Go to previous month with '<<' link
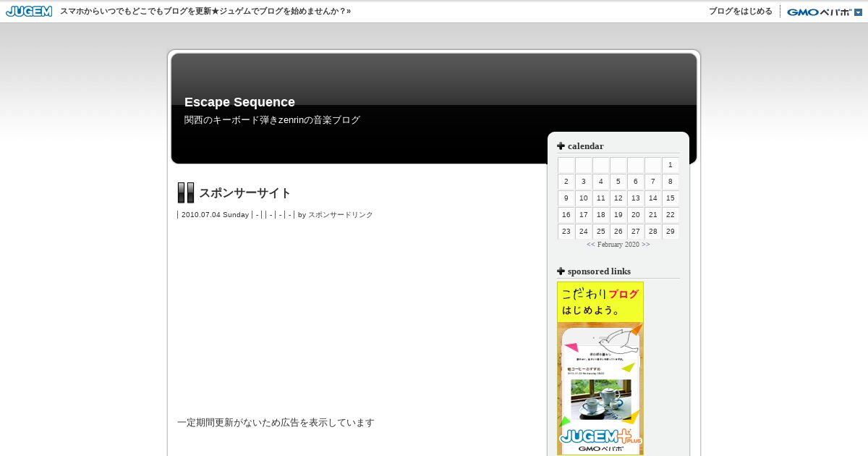Screen dimensions: 868x456 point(591,245)
